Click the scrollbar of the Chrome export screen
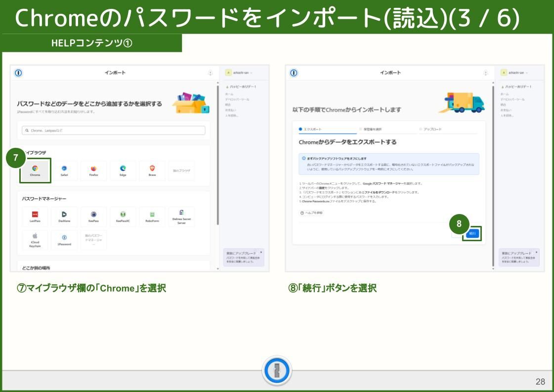This screenshot has width=554, height=392. click(493, 175)
